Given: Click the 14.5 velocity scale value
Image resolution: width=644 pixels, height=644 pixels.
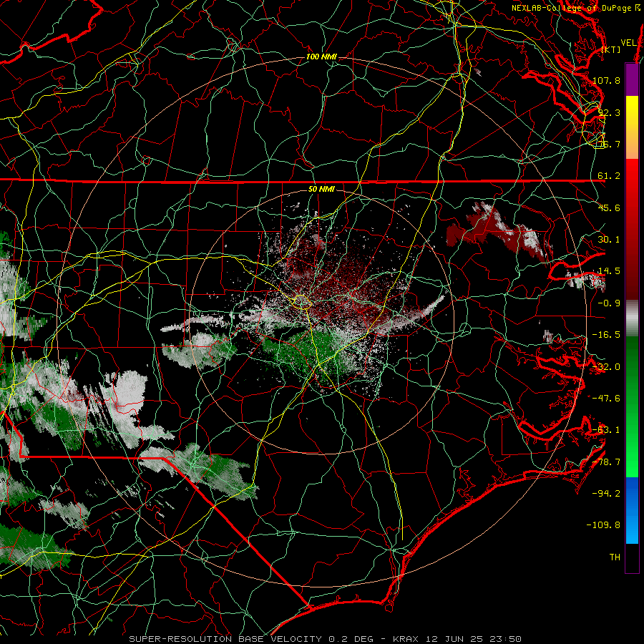Looking at the screenshot, I should tap(609, 271).
